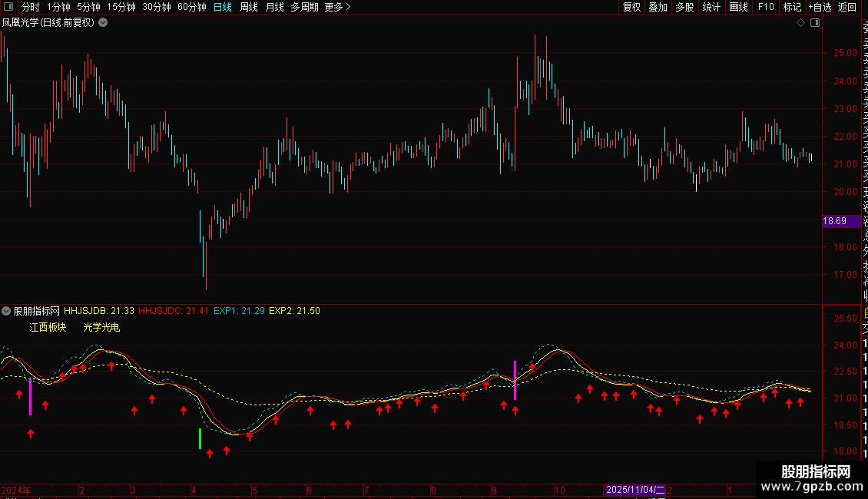The width and height of the screenshot is (868, 499).
Task: Select the 5分钟 period tab
Action: [x=88, y=7]
